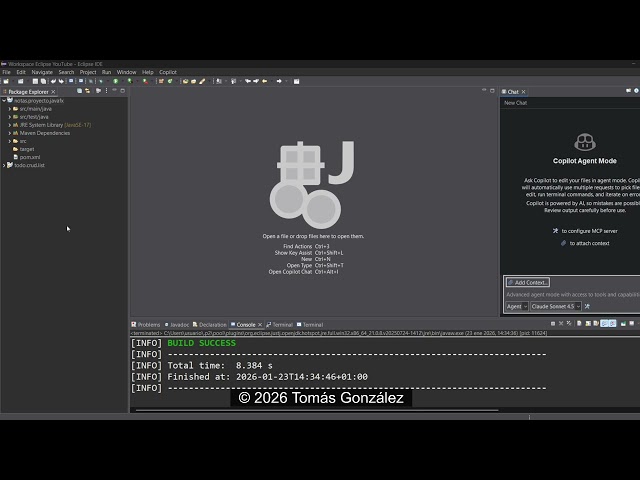
Task: Click the New wizard icon in toolbar
Action: coord(6,81)
